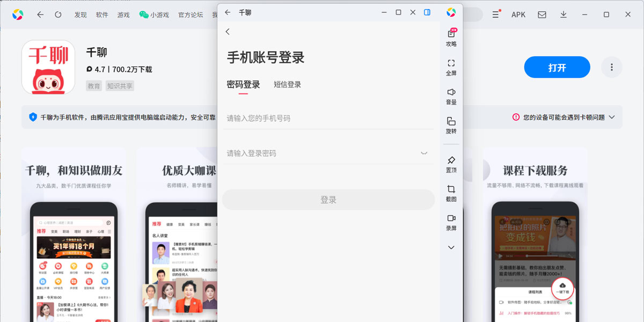This screenshot has height=322, width=644.
Task: Toggle 置顶 pin window on top
Action: 451,164
